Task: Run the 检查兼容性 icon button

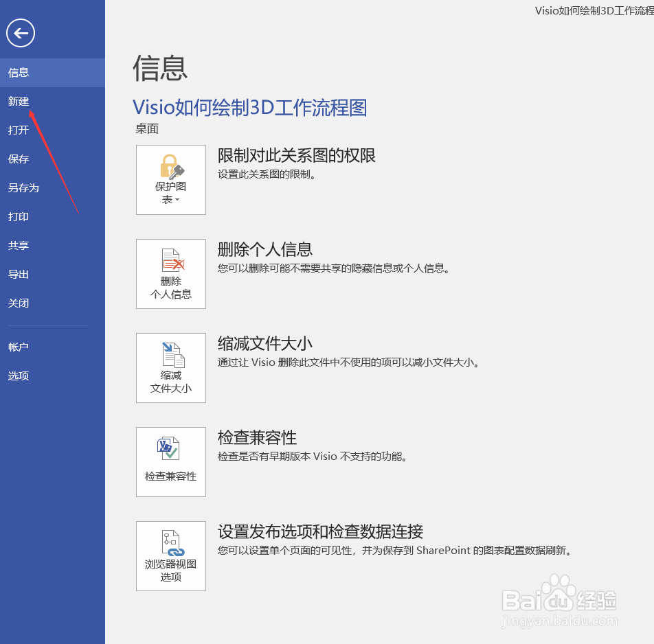Action: coord(171,462)
